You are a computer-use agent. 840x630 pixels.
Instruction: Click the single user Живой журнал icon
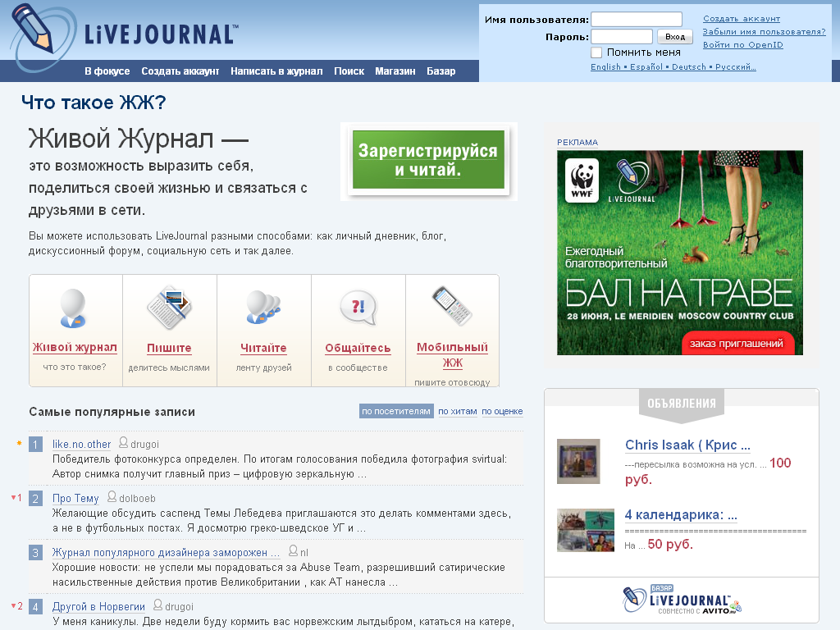click(x=73, y=308)
